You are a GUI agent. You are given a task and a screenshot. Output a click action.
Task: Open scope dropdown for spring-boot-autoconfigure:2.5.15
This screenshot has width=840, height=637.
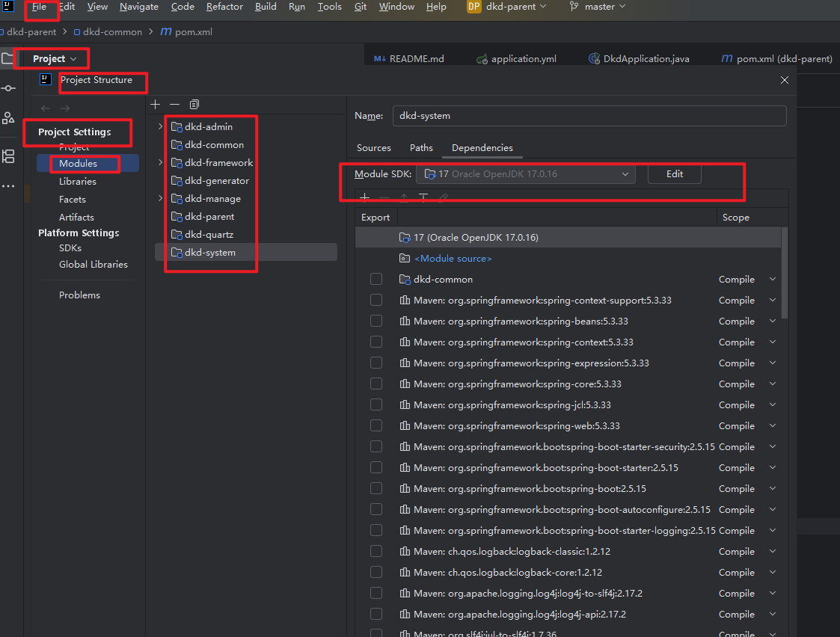pos(773,510)
